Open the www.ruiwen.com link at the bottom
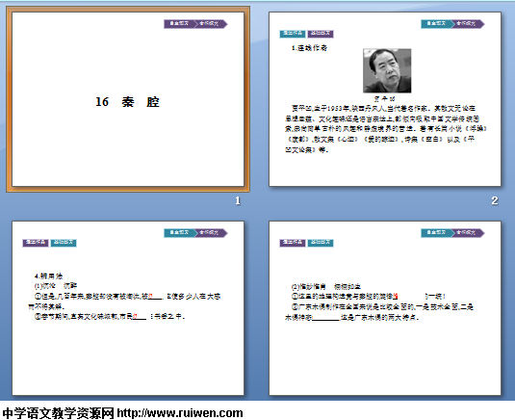The width and height of the screenshot is (515, 420). pyautogui.click(x=180, y=412)
